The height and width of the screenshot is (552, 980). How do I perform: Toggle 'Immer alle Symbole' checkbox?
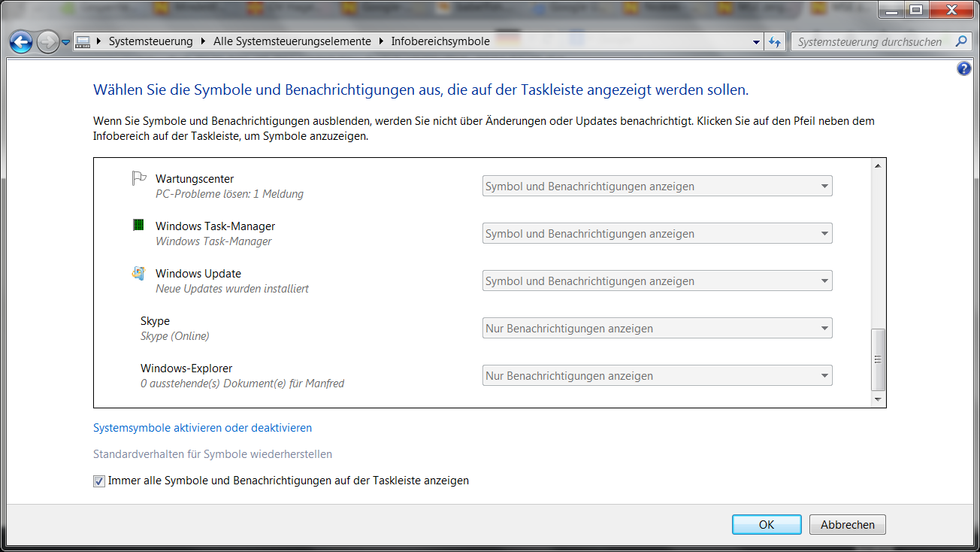[x=99, y=481]
